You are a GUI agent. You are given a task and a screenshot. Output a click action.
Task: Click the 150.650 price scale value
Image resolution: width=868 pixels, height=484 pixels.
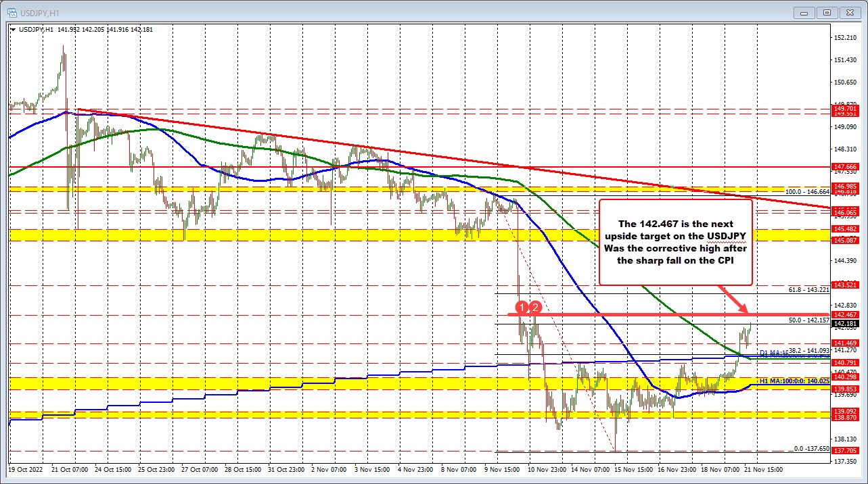tap(847, 82)
